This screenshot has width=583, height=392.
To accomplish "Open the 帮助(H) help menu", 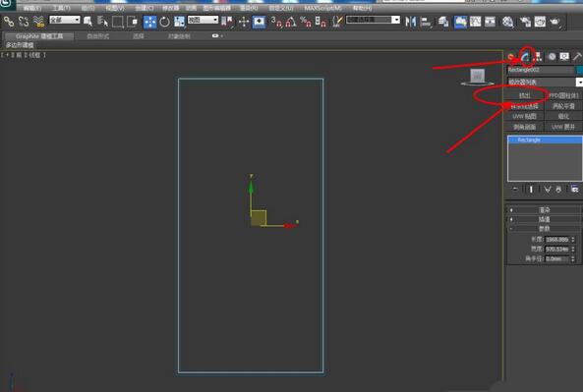I will click(x=362, y=8).
